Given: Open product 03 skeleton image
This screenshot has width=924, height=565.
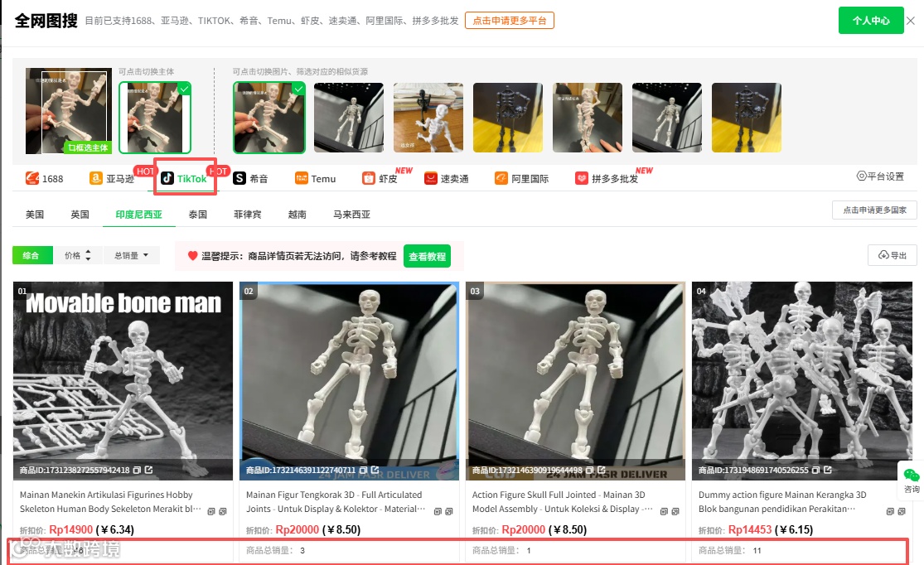Looking at the screenshot, I should 576,380.
